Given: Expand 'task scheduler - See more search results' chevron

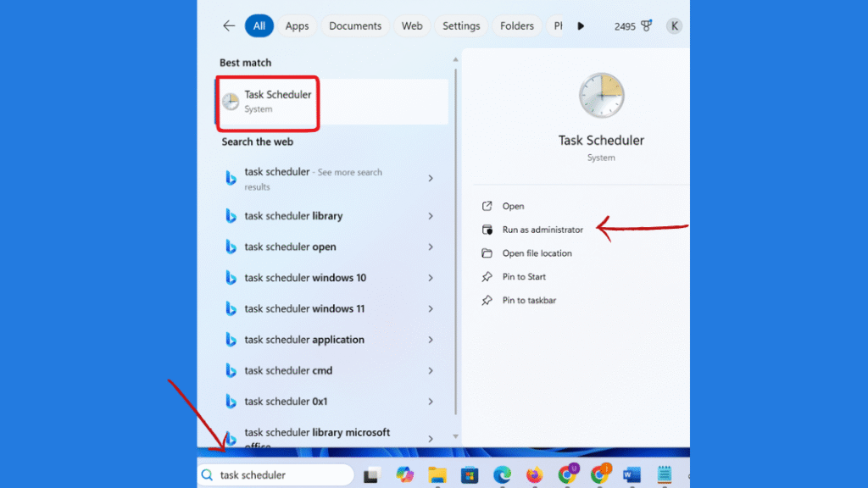Looking at the screenshot, I should point(430,178).
